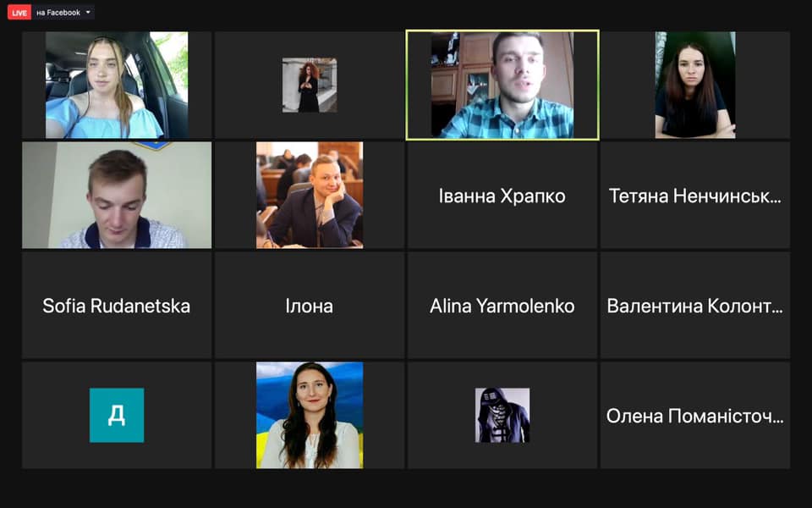Select the hooded skull avatar tile
Viewport: 812px width, 508px height.
[x=502, y=415]
